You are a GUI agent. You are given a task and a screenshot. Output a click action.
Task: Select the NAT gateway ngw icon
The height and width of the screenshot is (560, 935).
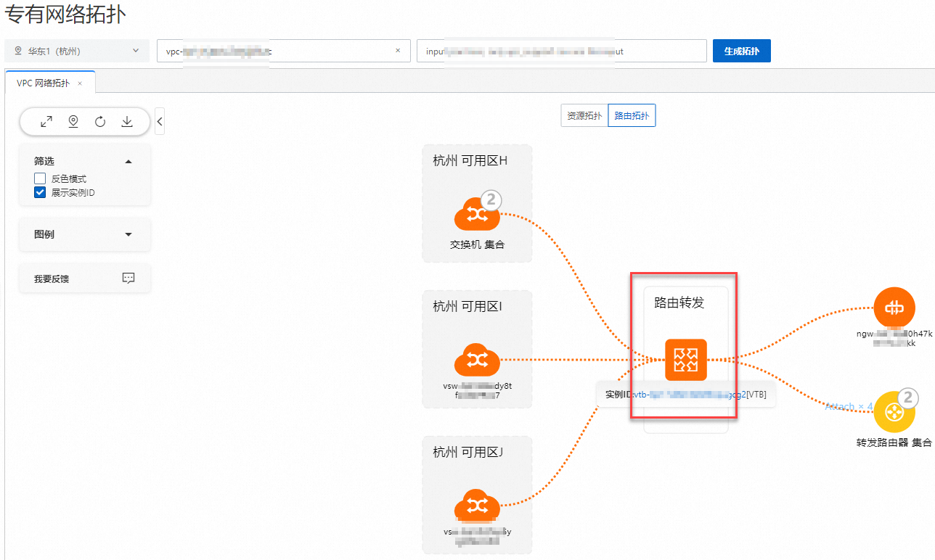pyautogui.click(x=894, y=308)
